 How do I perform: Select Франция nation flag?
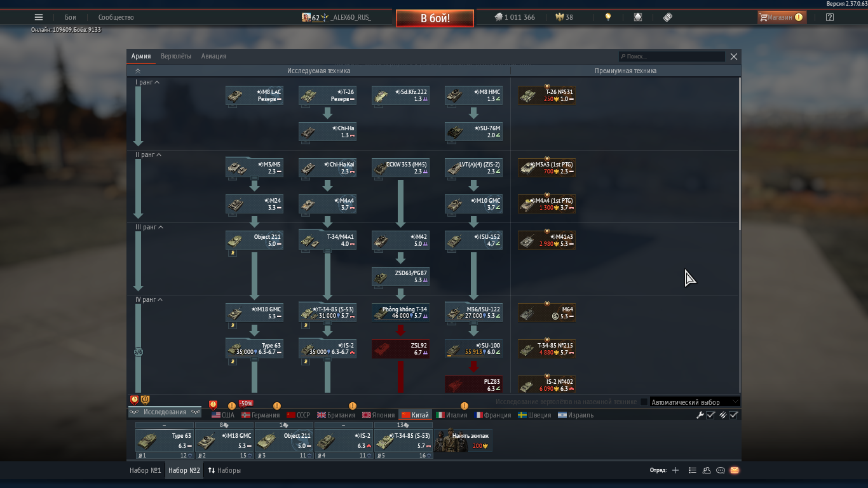(x=492, y=415)
